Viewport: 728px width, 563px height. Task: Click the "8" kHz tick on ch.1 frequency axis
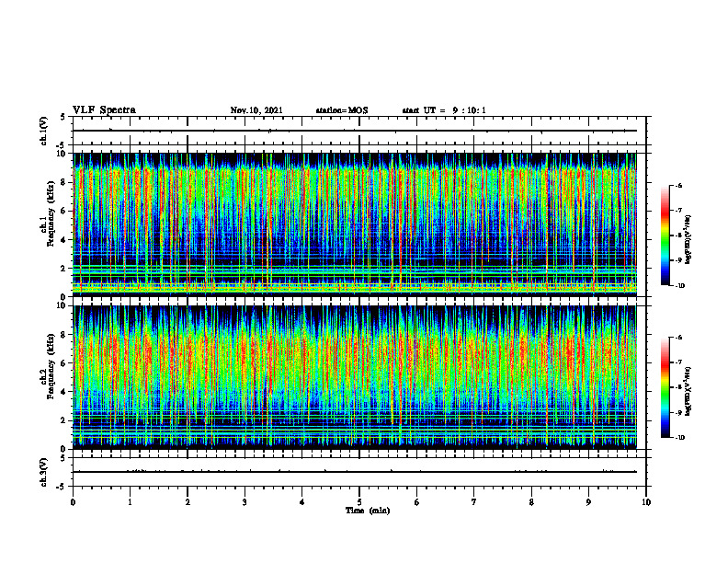(x=64, y=182)
